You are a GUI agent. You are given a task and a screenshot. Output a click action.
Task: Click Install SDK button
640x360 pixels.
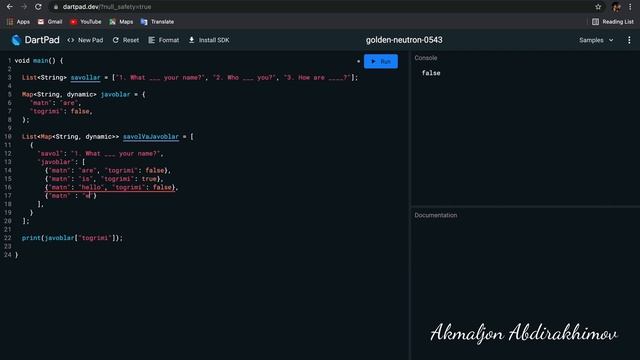pos(209,40)
